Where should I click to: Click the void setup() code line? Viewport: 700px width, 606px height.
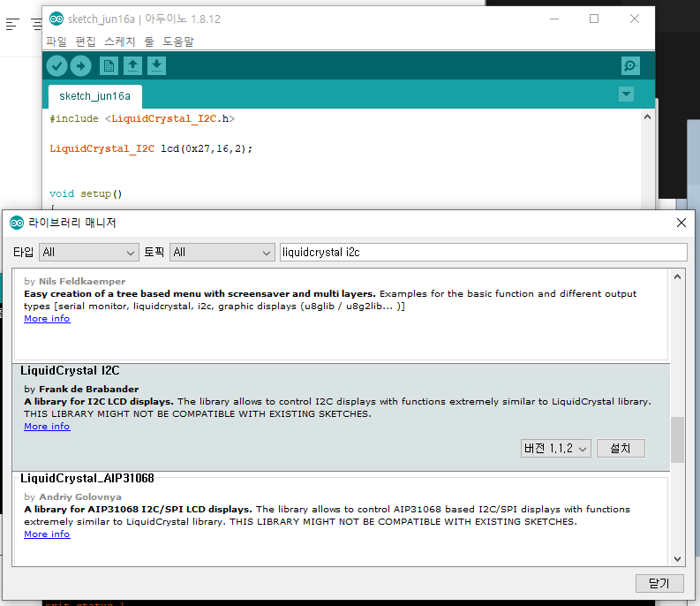pyautogui.click(x=86, y=194)
